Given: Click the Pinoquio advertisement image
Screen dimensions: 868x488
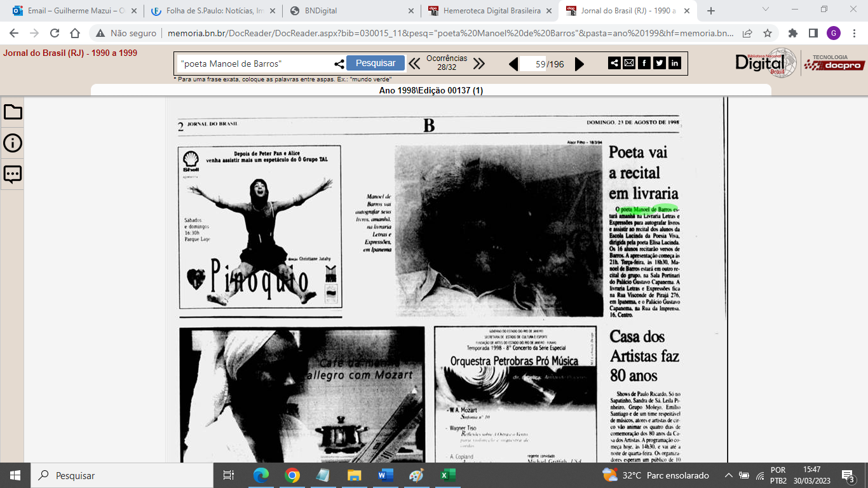Looking at the screenshot, I should [x=260, y=227].
